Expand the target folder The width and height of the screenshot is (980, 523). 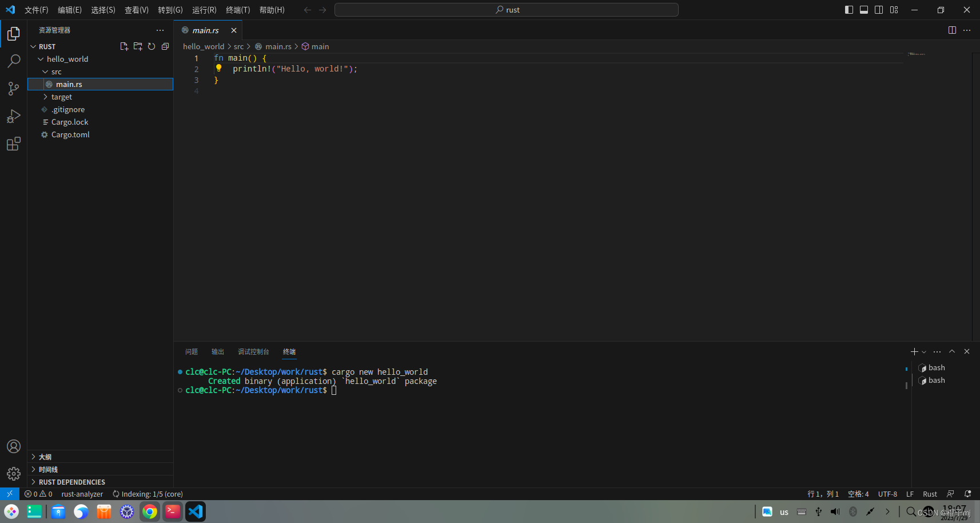45,97
